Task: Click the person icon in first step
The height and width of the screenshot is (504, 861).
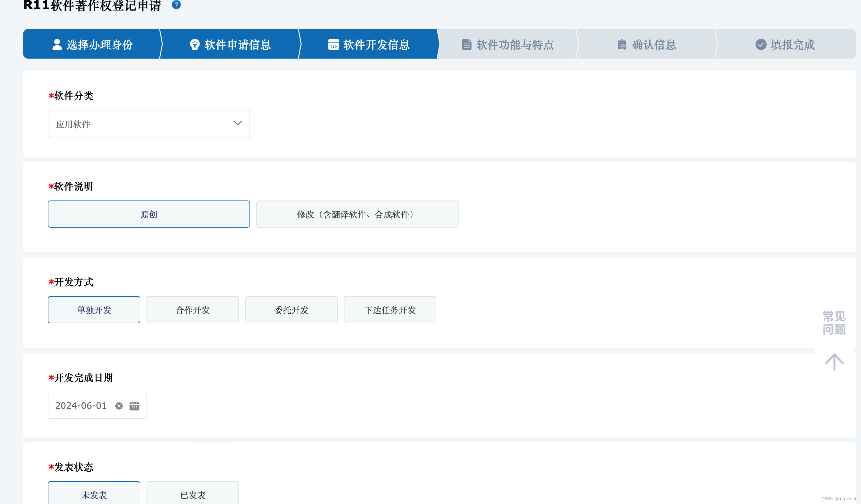Action: (x=57, y=44)
